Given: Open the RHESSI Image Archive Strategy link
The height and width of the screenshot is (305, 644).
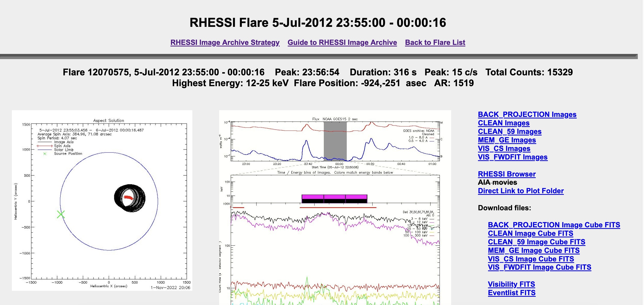Looking at the screenshot, I should (x=225, y=42).
